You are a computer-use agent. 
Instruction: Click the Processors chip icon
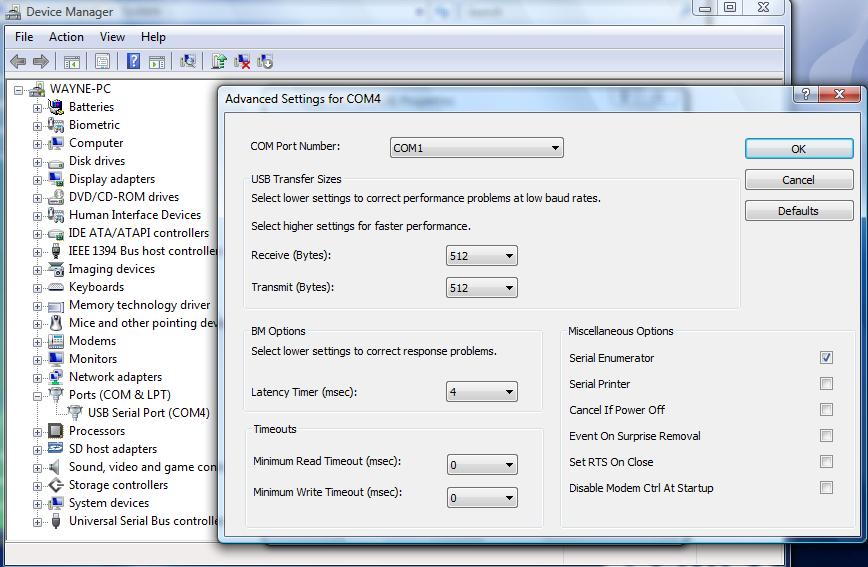click(x=55, y=431)
